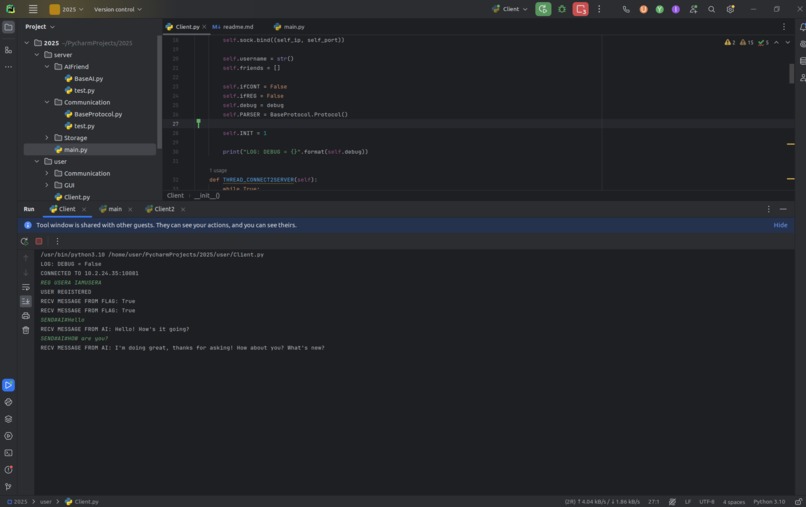Switch to readme.md editor tab
Screen dimensions: 806x507
point(233,27)
